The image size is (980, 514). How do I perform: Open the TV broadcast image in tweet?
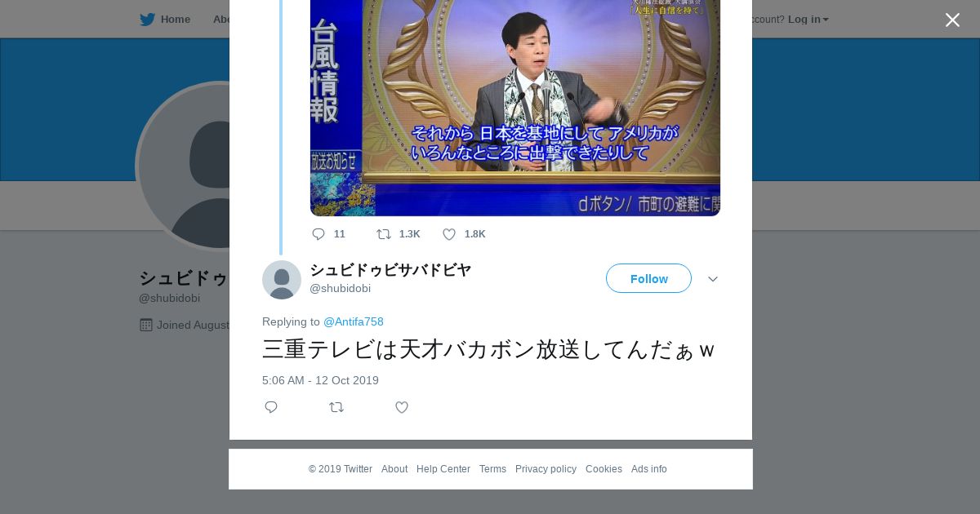(515, 108)
